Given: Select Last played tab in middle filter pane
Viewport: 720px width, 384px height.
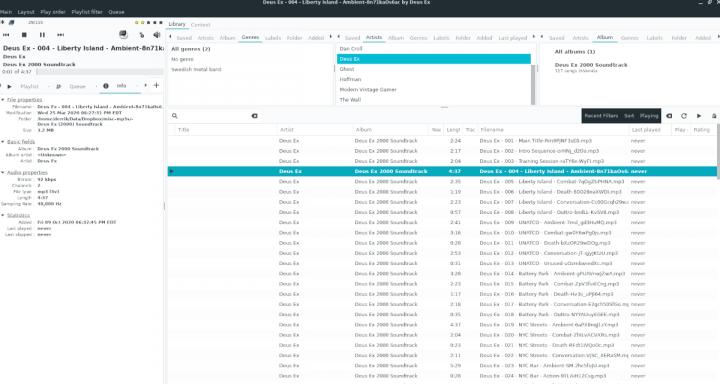Looking at the screenshot, I should click(512, 38).
